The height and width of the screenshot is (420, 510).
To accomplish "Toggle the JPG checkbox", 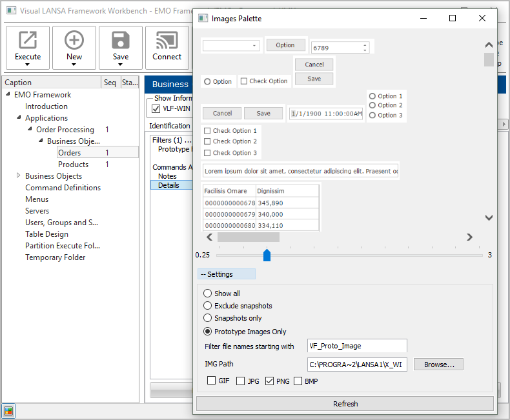I will (240, 381).
